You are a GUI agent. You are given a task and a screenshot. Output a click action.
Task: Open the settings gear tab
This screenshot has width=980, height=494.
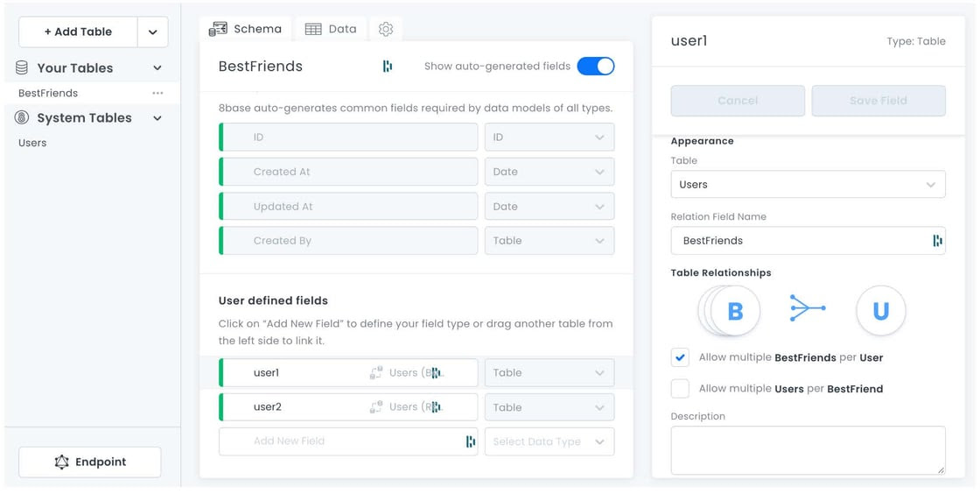click(386, 29)
